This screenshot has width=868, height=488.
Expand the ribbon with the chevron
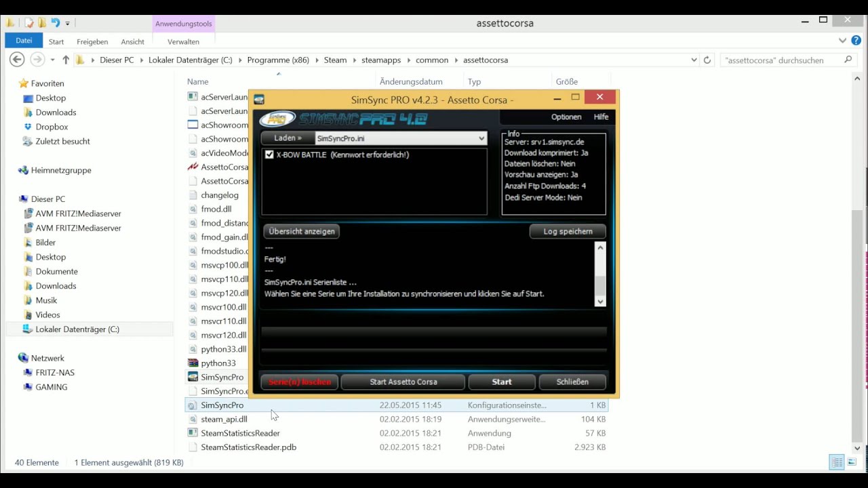(x=843, y=41)
